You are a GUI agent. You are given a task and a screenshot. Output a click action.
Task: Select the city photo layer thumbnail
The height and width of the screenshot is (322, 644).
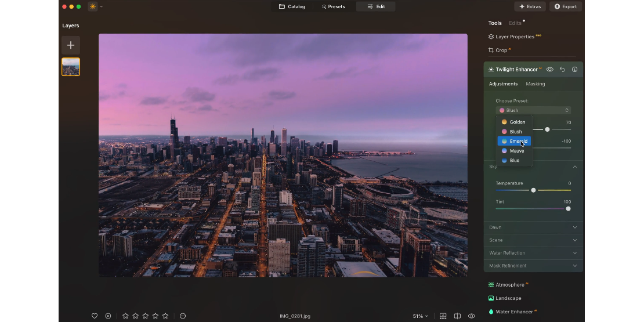71,67
